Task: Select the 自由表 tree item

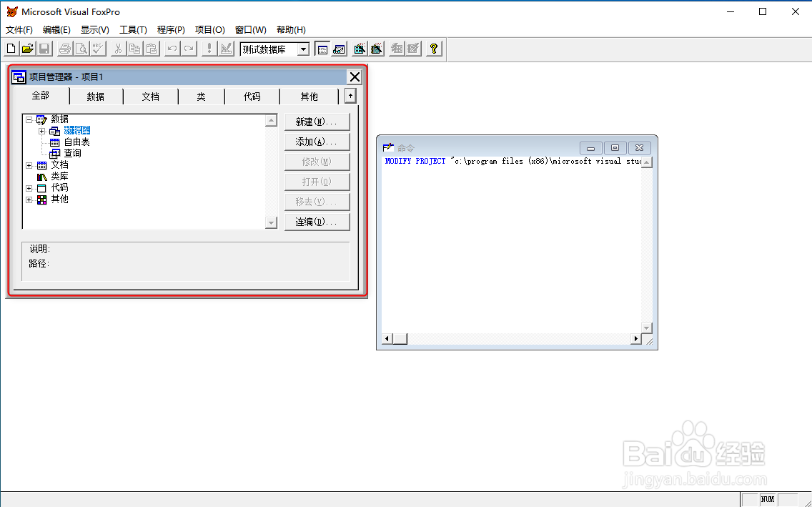Action: pos(76,142)
